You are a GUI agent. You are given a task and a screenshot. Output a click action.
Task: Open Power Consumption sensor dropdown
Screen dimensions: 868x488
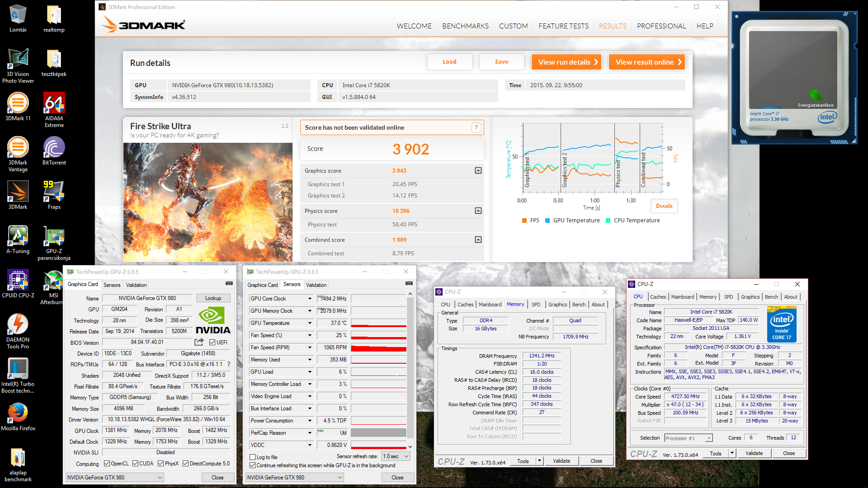pos(310,421)
